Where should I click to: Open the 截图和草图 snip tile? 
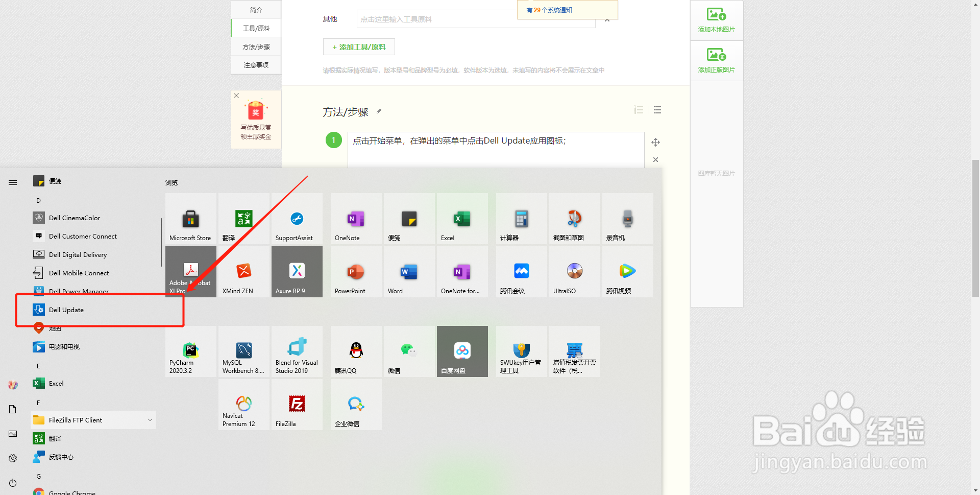575,219
